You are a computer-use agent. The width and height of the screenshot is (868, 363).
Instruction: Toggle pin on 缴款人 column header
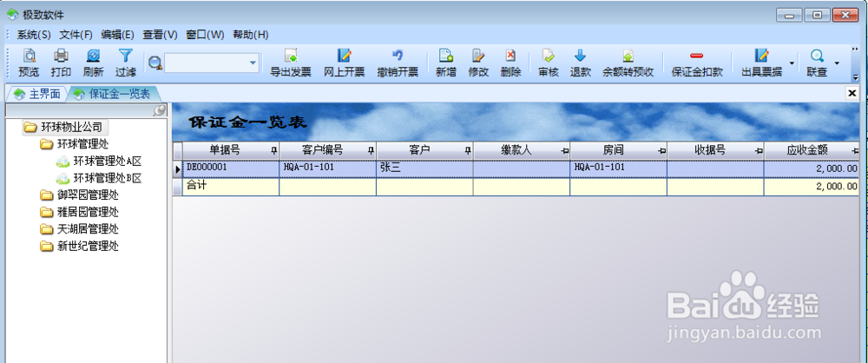pos(564,150)
